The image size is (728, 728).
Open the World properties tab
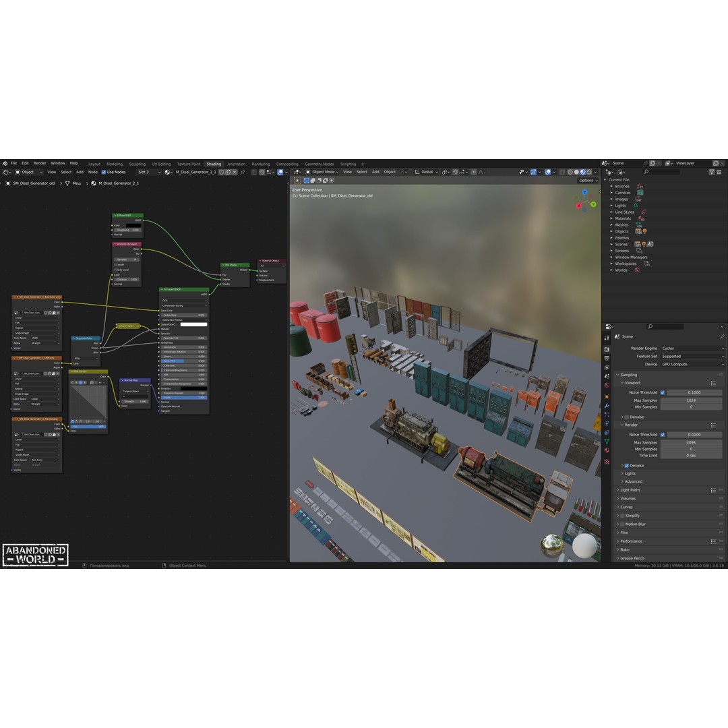[x=607, y=385]
